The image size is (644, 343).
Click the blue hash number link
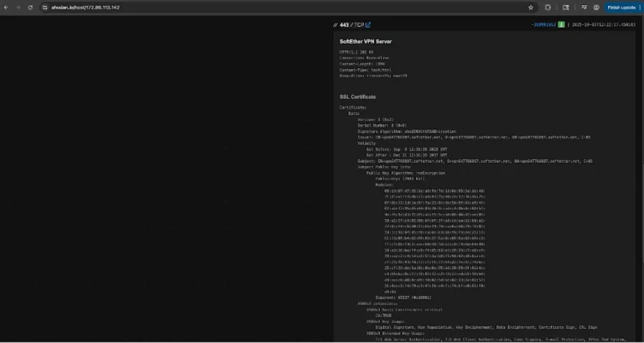(543, 25)
